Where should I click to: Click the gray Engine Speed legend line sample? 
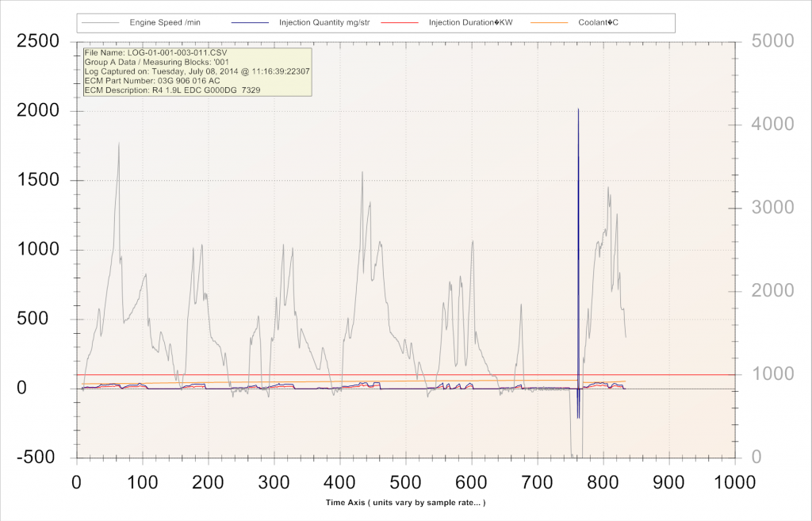coord(103,22)
